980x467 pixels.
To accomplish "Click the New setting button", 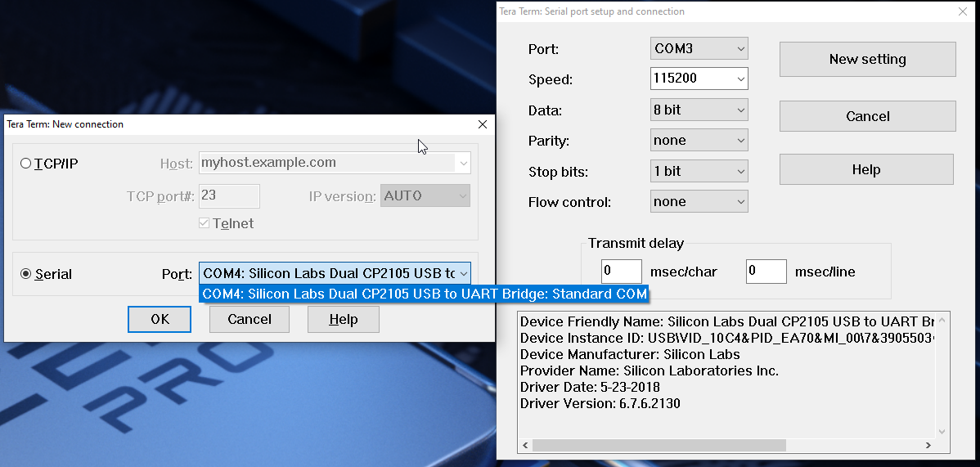I will [867, 59].
